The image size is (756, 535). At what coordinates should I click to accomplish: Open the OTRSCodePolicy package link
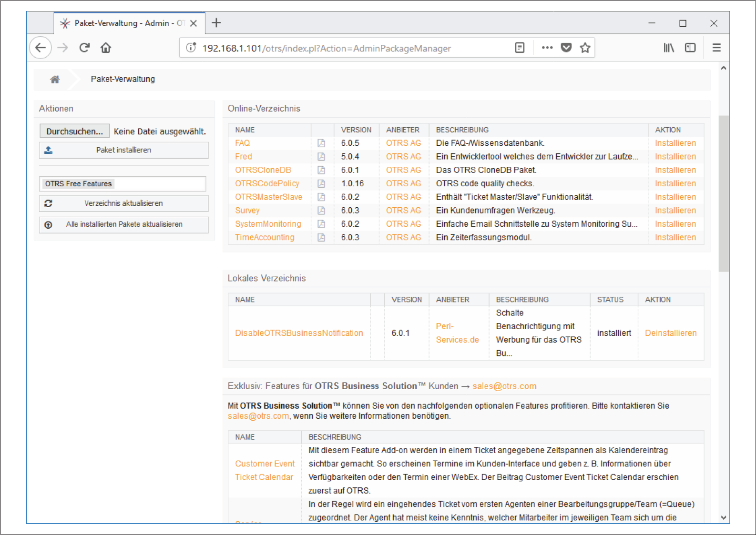pyautogui.click(x=267, y=183)
